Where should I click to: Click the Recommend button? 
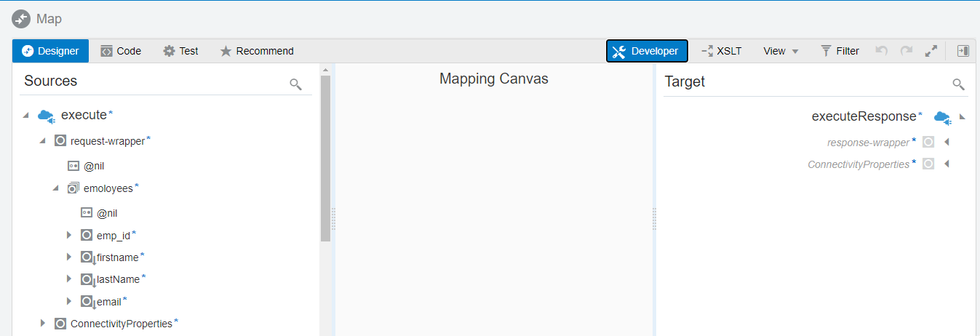pos(257,51)
